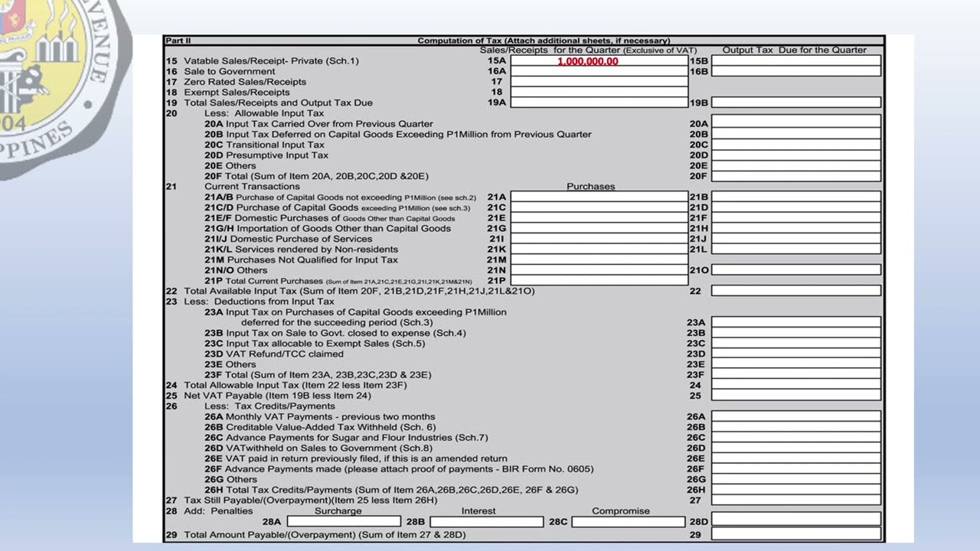980x551 pixels.
Task: Select the 16B output tax field
Action: click(x=796, y=71)
